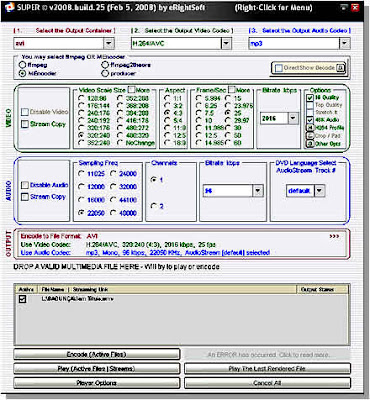This screenshot has width=370, height=400.
Task: Select video scale size 128:96
Action: pyautogui.click(x=81, y=98)
